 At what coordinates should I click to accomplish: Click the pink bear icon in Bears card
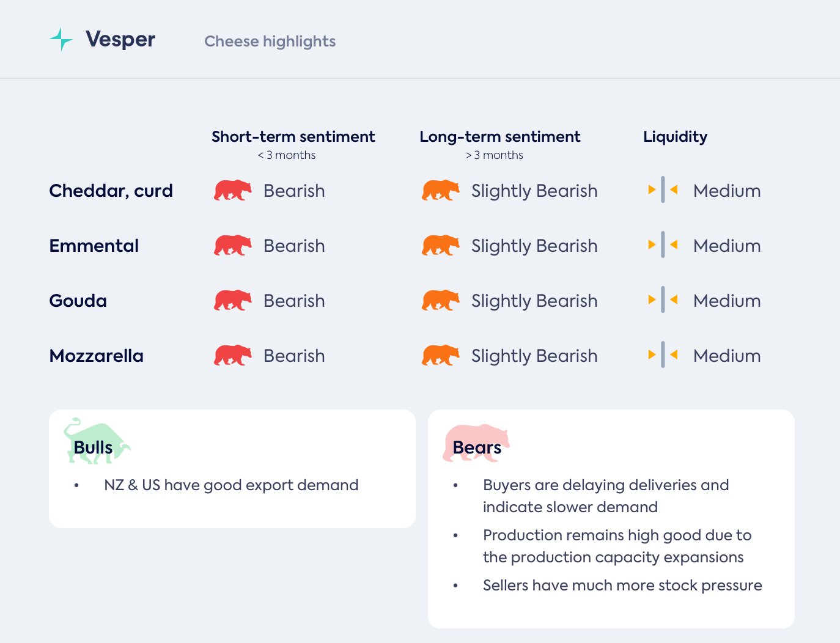click(476, 443)
